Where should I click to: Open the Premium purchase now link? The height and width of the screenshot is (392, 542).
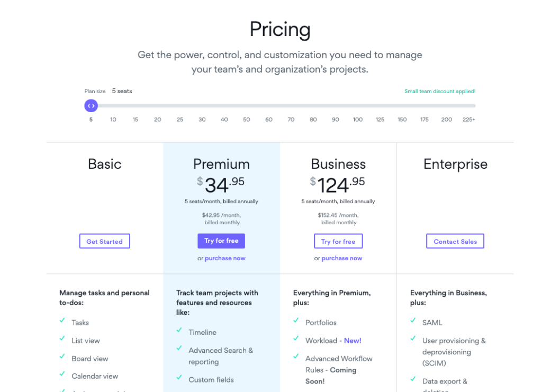tap(225, 258)
